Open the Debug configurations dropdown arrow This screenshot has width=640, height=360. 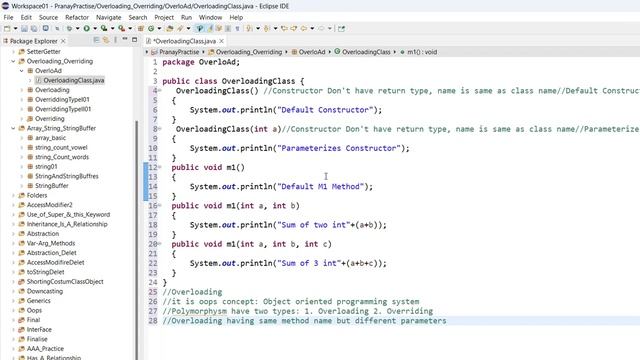tap(77, 29)
